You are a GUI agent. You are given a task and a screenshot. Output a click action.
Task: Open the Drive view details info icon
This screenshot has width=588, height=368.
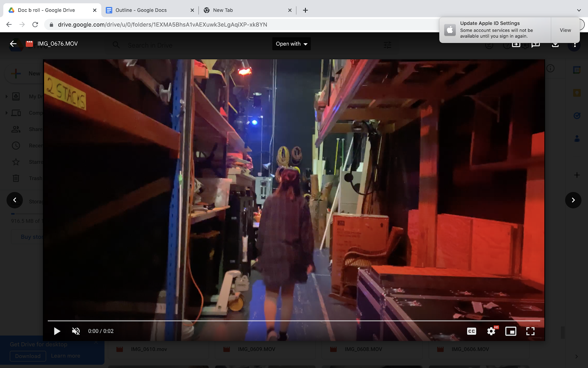[550, 68]
